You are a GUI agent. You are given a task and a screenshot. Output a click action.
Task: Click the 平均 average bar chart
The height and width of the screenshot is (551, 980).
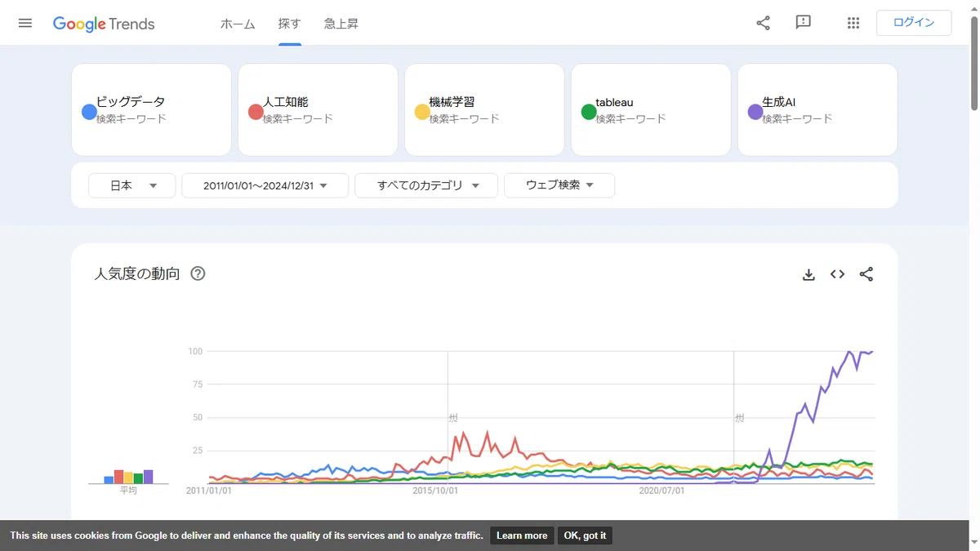128,477
